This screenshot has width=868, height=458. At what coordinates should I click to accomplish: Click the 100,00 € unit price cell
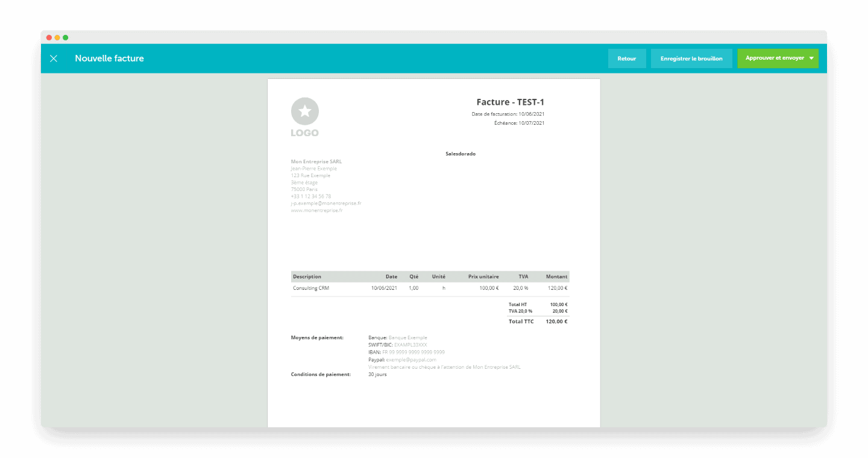point(489,288)
